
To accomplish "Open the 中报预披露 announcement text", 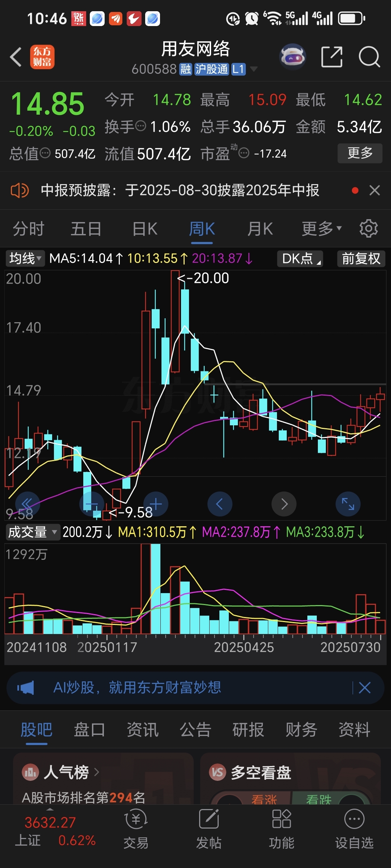I will tap(180, 190).
